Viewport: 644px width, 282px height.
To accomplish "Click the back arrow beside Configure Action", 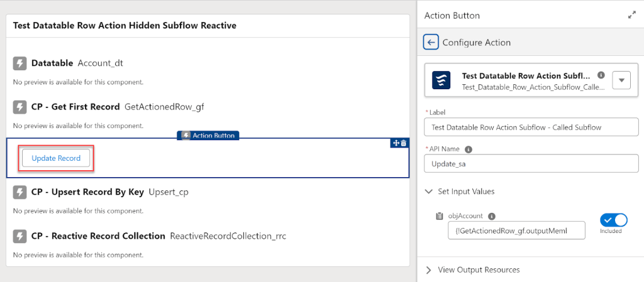I will (x=431, y=43).
